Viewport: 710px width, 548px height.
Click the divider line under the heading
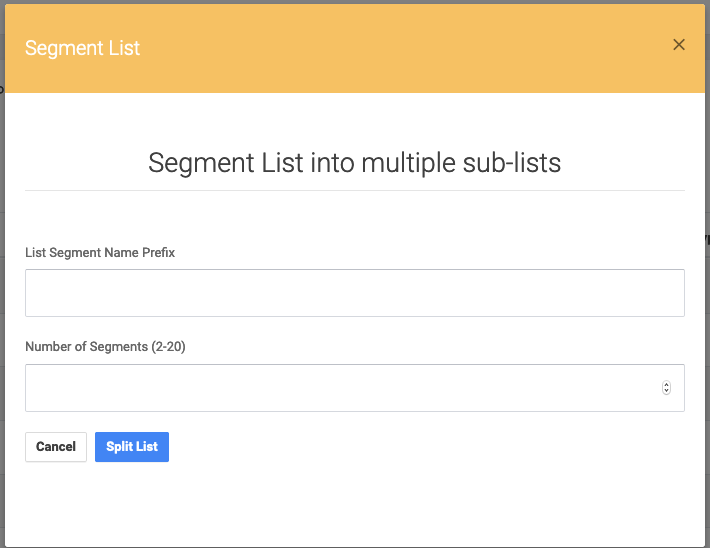355,191
